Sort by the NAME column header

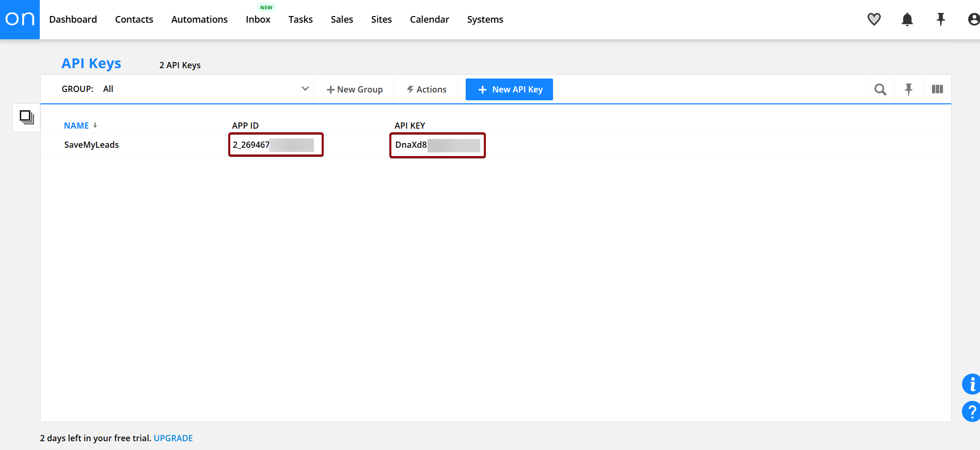click(76, 126)
